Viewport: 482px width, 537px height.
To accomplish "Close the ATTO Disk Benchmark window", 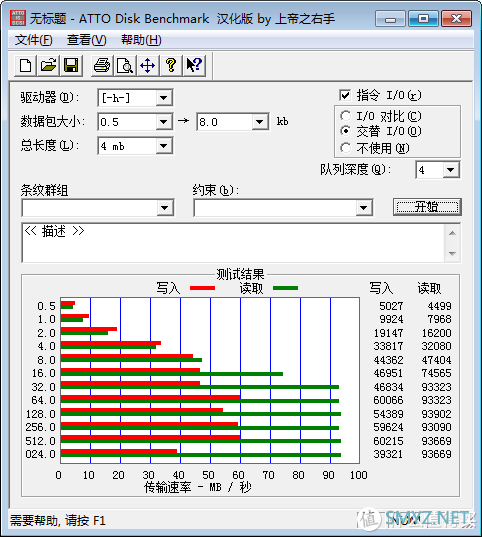I will coord(457,19).
